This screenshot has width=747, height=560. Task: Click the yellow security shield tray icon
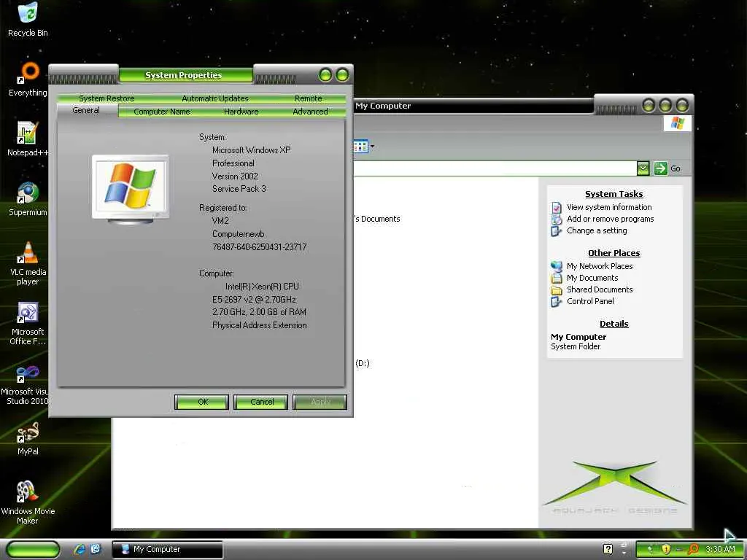point(665,549)
